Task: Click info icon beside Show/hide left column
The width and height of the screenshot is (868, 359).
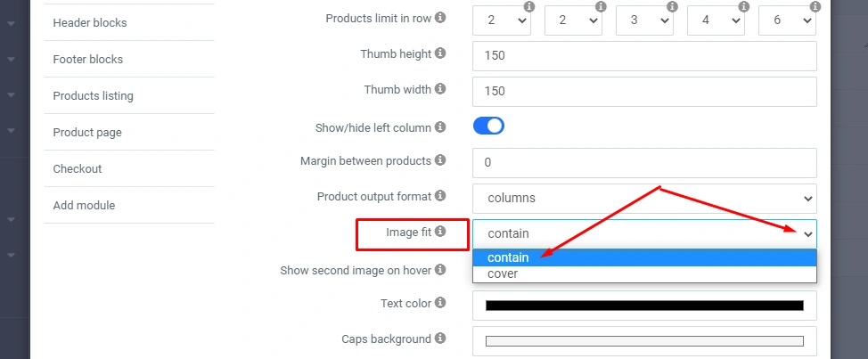Action: (x=440, y=127)
